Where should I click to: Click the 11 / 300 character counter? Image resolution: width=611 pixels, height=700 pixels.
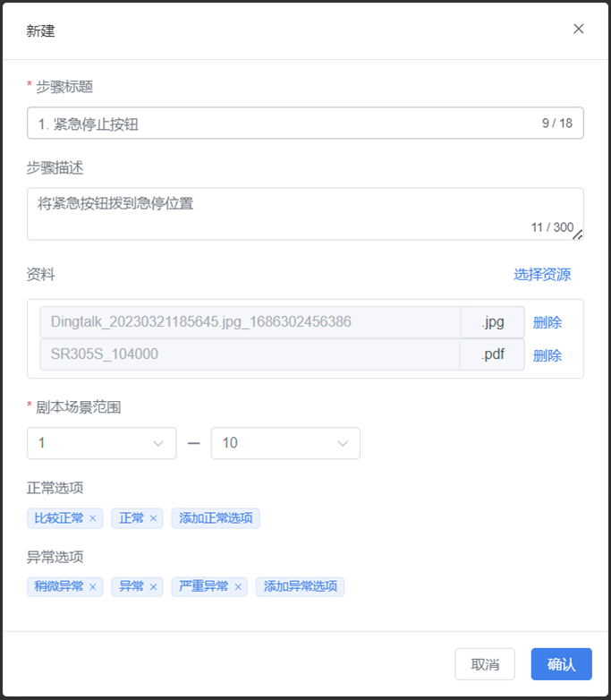tap(552, 227)
